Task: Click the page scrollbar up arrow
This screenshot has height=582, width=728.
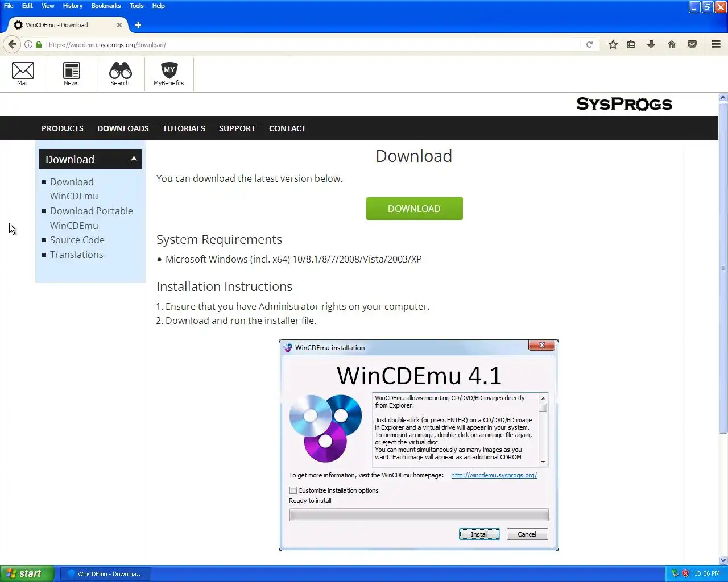Action: [x=723, y=97]
